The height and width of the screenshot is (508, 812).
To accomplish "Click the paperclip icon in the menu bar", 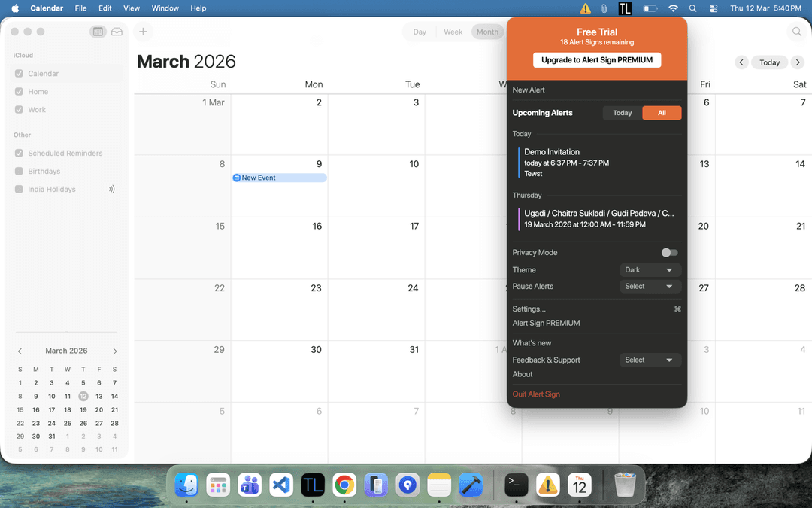I will [604, 8].
